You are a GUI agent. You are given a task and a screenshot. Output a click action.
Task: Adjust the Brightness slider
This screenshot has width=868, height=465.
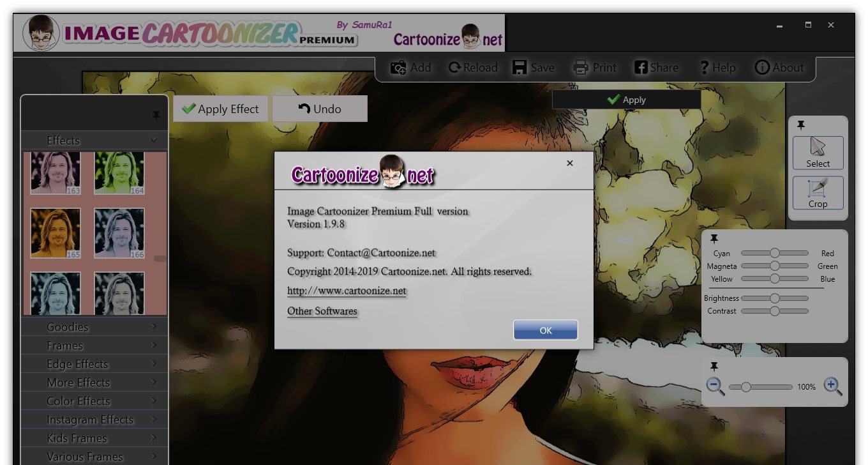[x=775, y=298]
